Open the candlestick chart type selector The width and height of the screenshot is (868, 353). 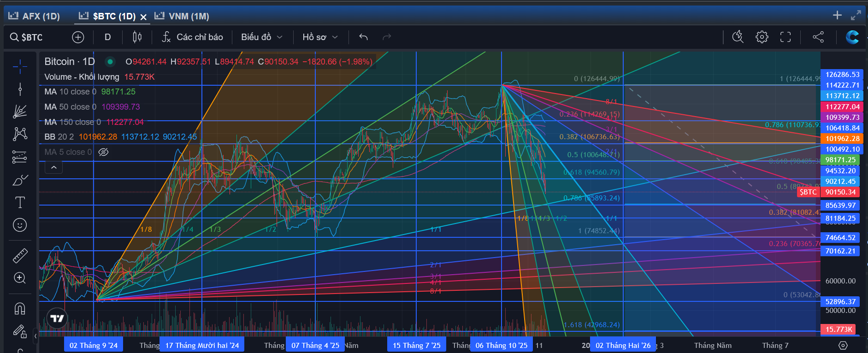tap(137, 37)
